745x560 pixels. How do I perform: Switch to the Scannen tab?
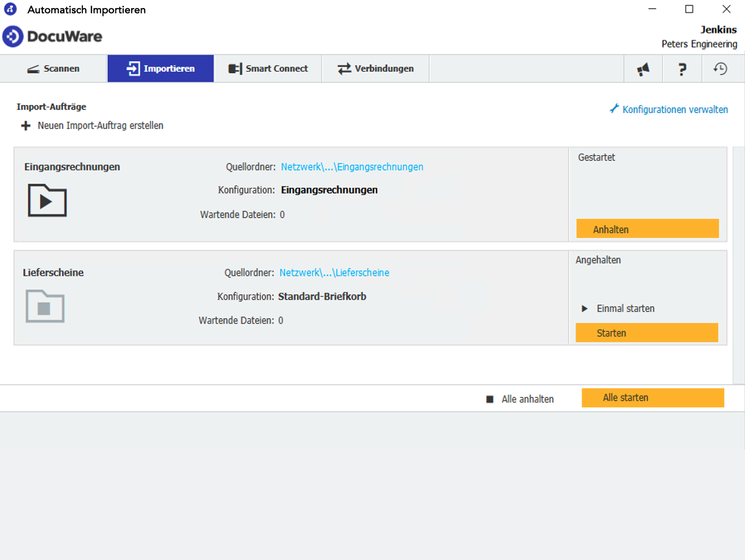point(53,69)
